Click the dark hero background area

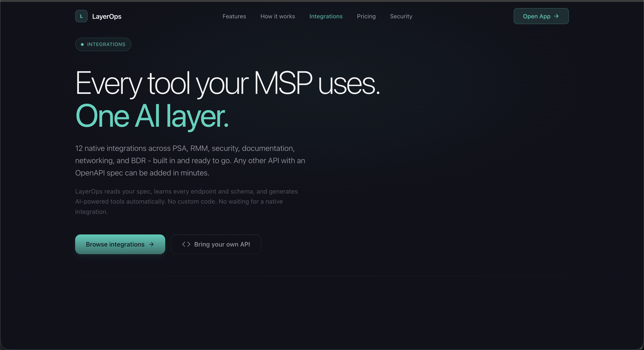point(475,175)
